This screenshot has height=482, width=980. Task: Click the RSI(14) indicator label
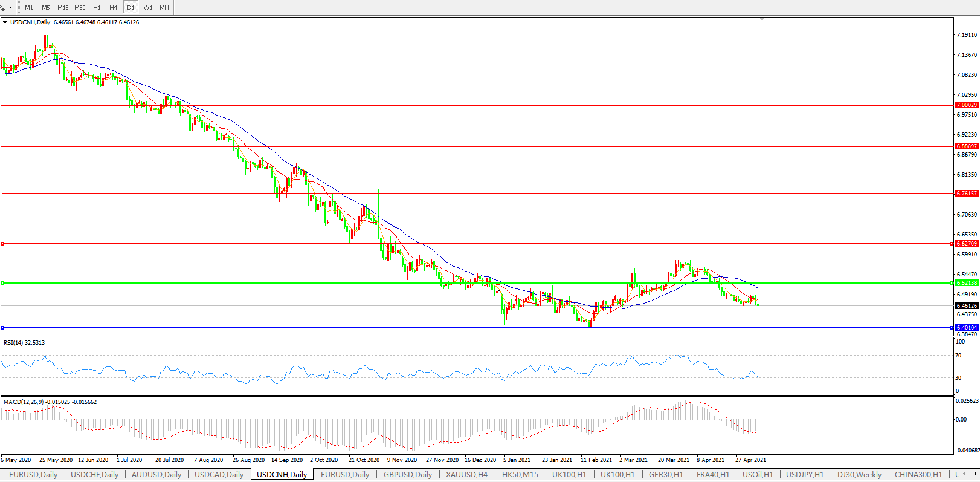point(24,343)
